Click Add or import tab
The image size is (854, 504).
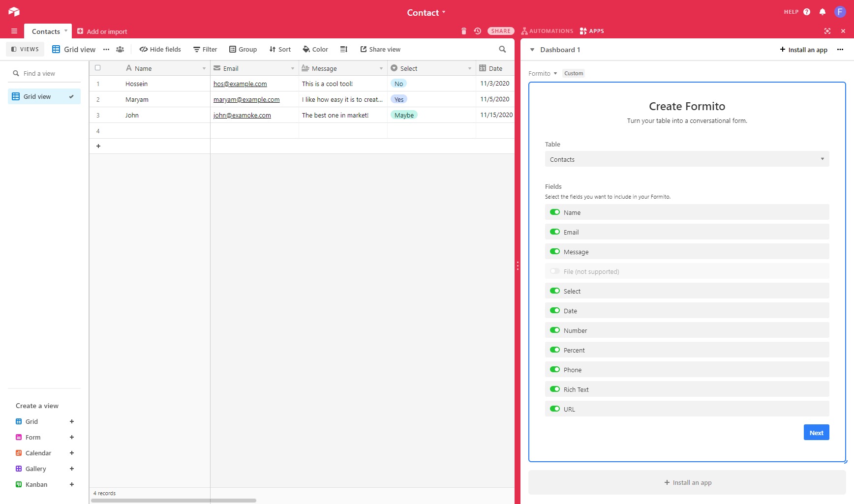(x=102, y=31)
